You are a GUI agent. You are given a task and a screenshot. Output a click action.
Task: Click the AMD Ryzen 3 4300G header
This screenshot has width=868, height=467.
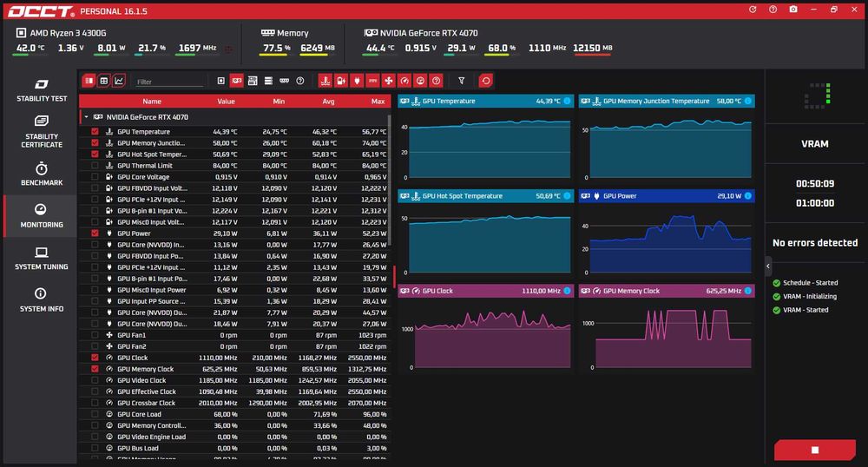coord(62,33)
